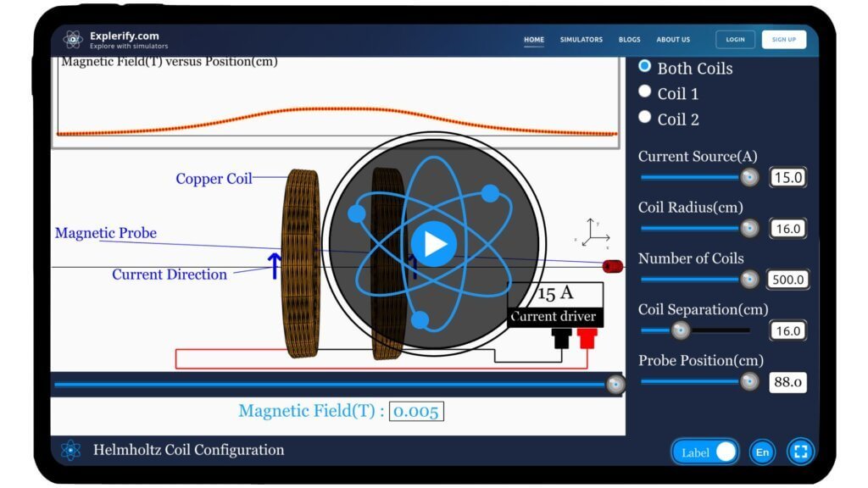This screenshot has height=488, width=868.
Task: Go to ABOUT US in the navigation
Action: tap(673, 39)
